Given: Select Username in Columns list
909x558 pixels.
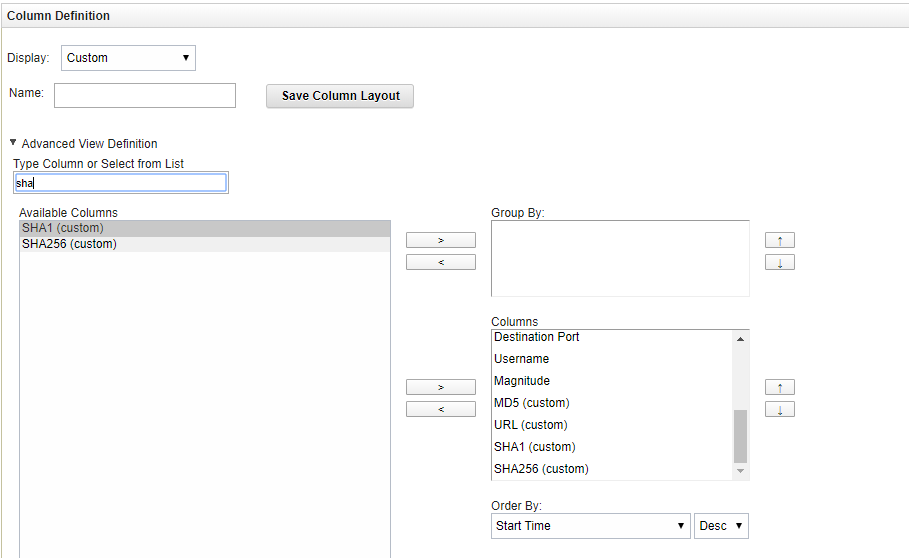Looking at the screenshot, I should (x=521, y=359).
